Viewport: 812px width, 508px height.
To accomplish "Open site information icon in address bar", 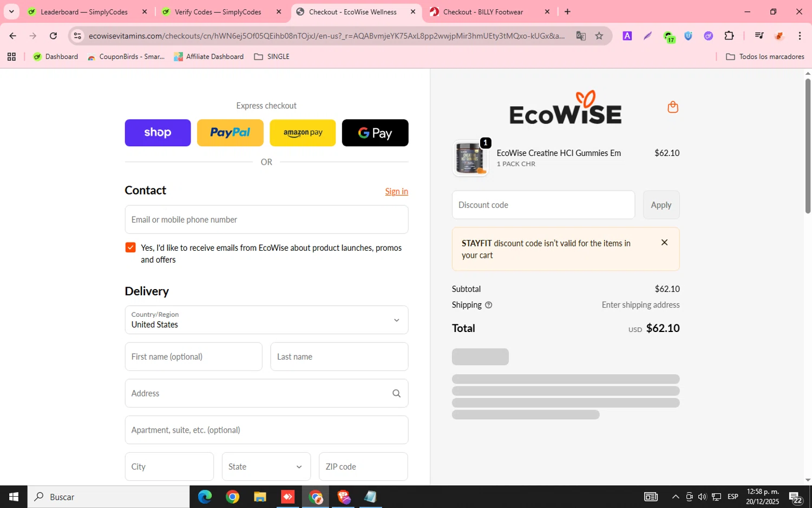I will click(x=77, y=36).
